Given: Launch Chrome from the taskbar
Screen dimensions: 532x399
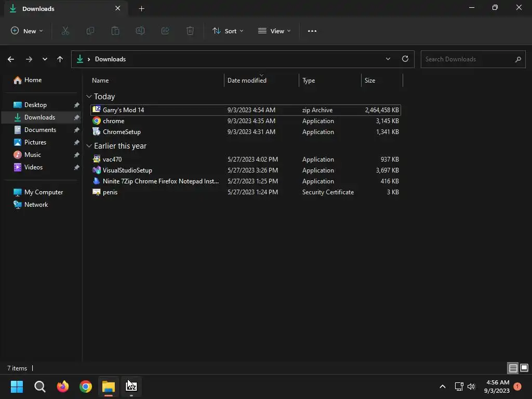Looking at the screenshot, I should (86, 387).
